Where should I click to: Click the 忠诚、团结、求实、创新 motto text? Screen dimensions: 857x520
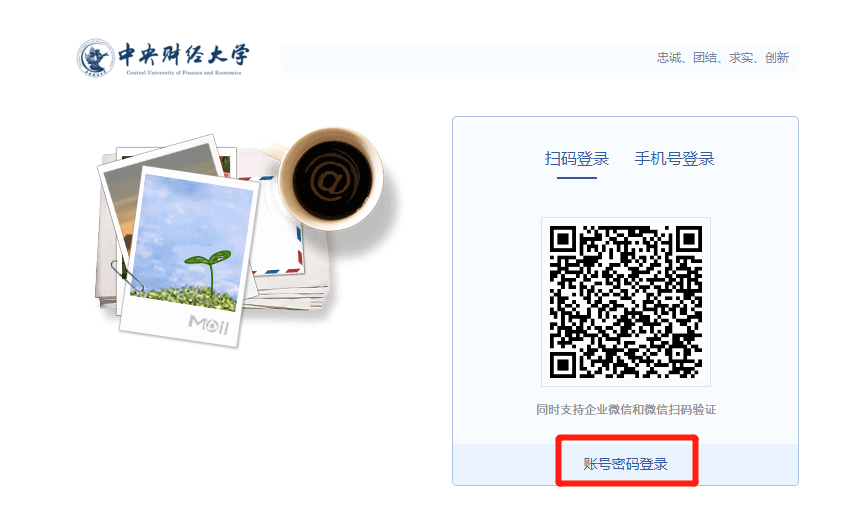723,57
